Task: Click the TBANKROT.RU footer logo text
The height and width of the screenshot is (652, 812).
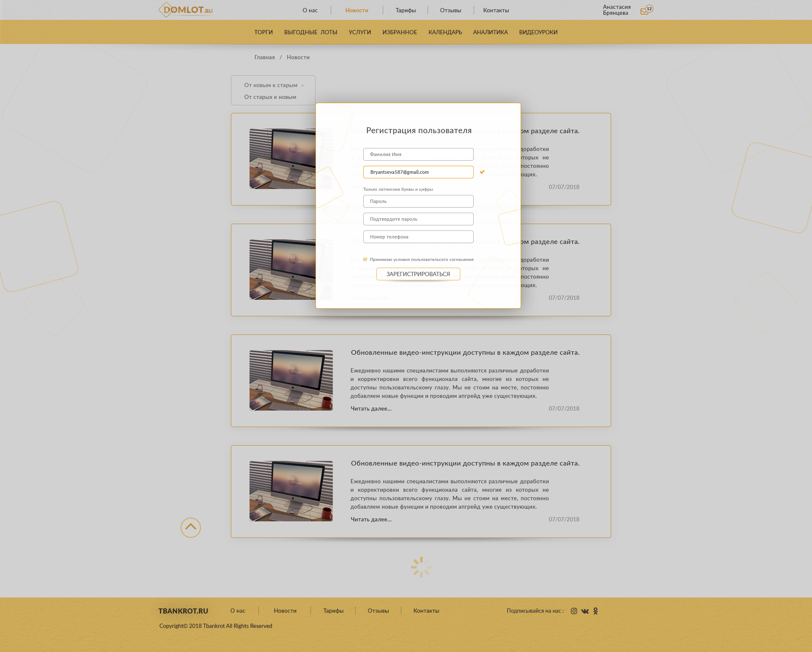Action: tap(183, 611)
